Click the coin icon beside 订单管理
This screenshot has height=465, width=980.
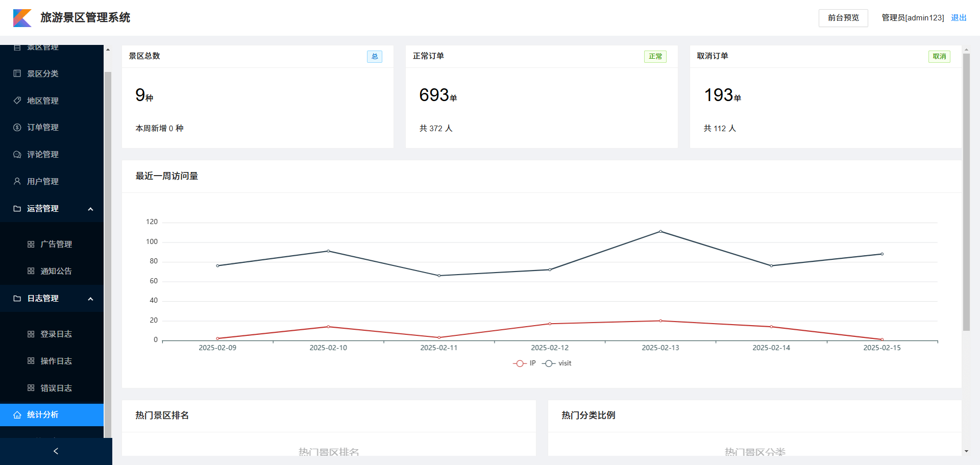click(x=17, y=128)
